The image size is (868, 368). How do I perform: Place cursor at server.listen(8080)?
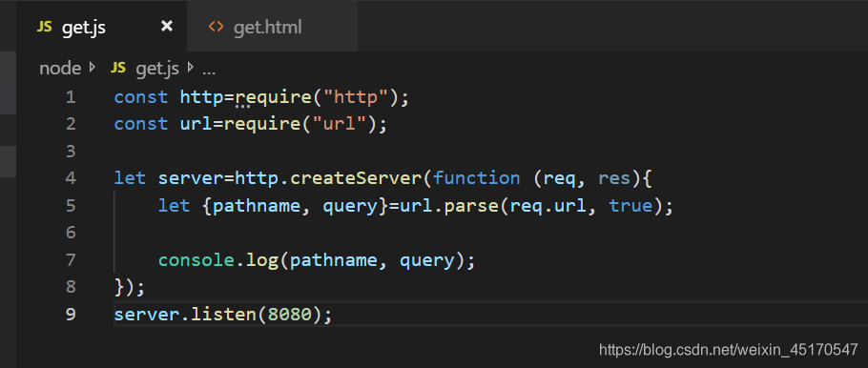tap(223, 315)
